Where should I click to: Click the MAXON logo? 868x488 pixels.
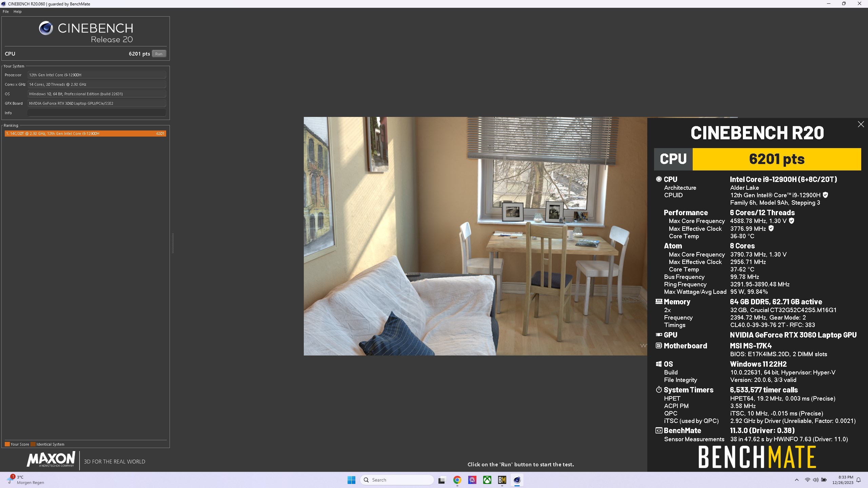(x=51, y=460)
